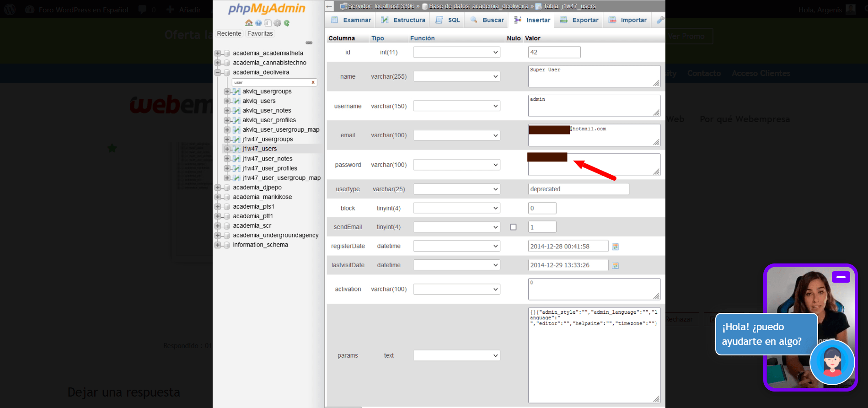Open phpMyAdmin documentation blue help icon

pyautogui.click(x=258, y=23)
